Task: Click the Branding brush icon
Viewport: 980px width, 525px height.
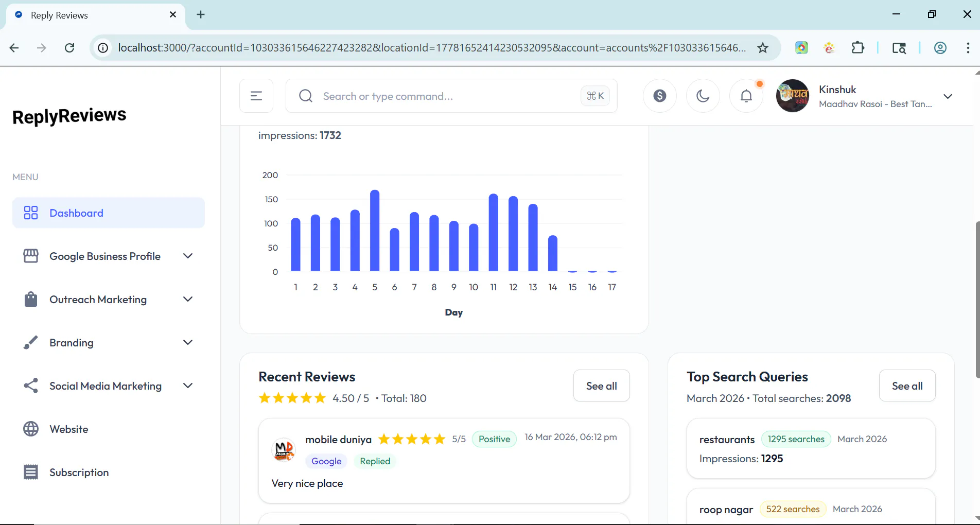Action: [x=31, y=342]
